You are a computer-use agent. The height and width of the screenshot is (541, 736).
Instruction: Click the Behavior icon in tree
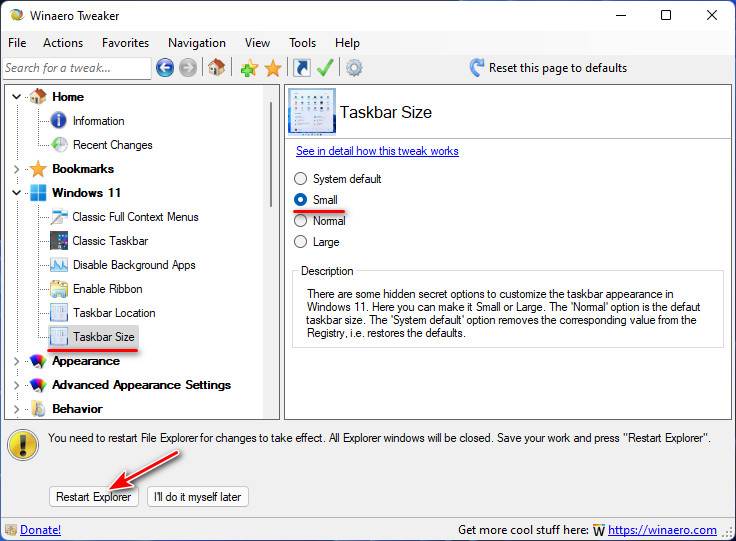point(38,409)
